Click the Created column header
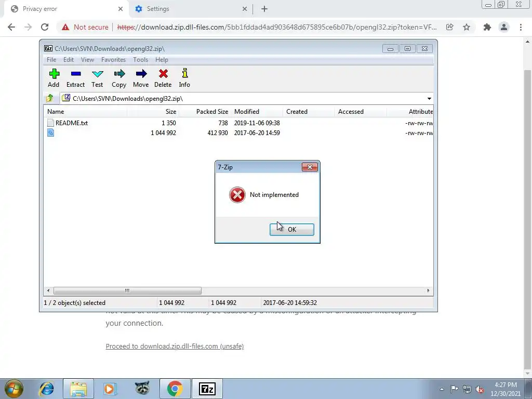The image size is (532, 399). [309, 112]
